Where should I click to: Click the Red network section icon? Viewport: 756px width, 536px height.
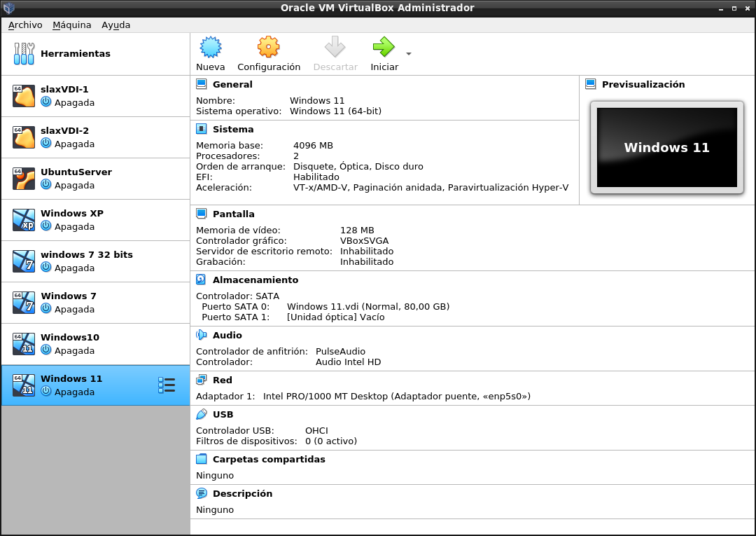[x=202, y=380]
